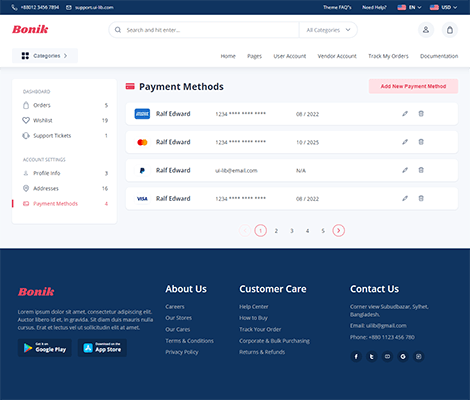The height and width of the screenshot is (400, 470).
Task: Open the USD currency dropdown
Action: click(443, 7)
